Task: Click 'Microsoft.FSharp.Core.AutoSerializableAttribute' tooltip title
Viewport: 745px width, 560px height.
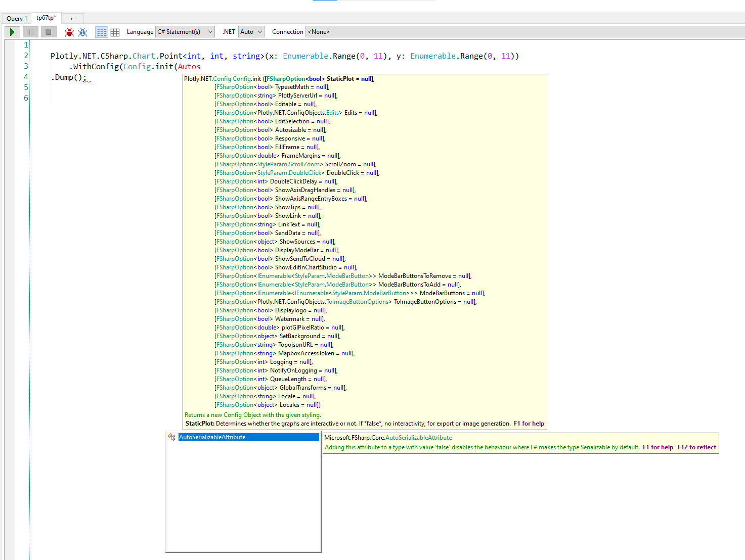Action: coord(388,438)
